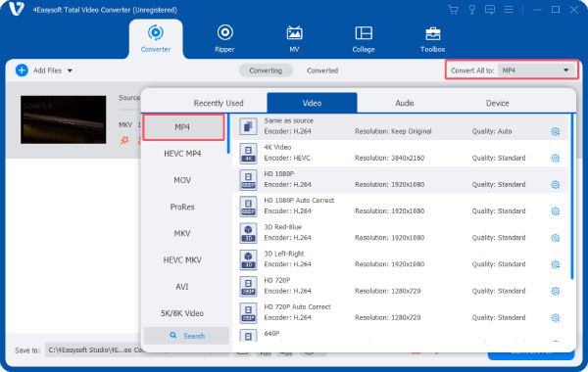Open settings gear for 3D Red-Blue
The image size is (588, 372).
pos(556,238)
